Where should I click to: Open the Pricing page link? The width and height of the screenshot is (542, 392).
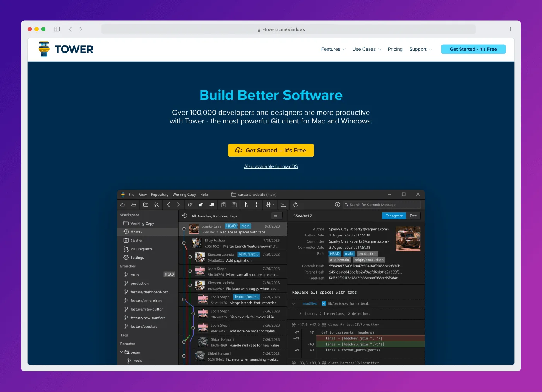pyautogui.click(x=395, y=49)
